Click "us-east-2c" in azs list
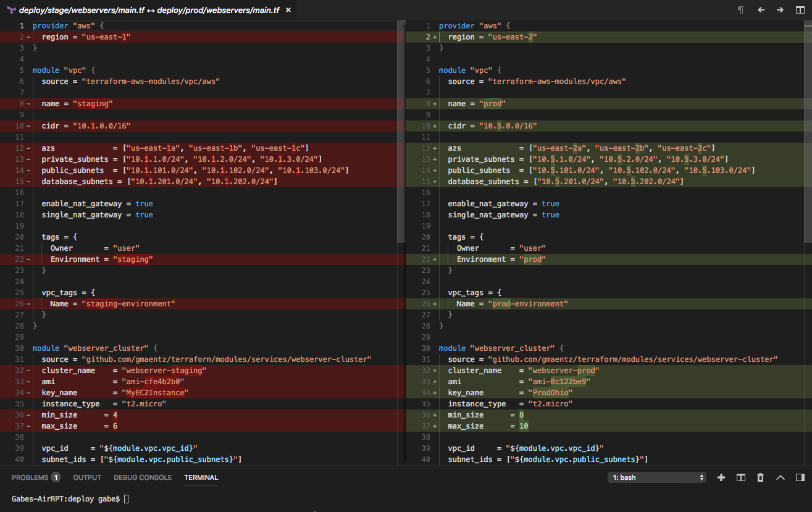812x512 pixels. tap(684, 148)
